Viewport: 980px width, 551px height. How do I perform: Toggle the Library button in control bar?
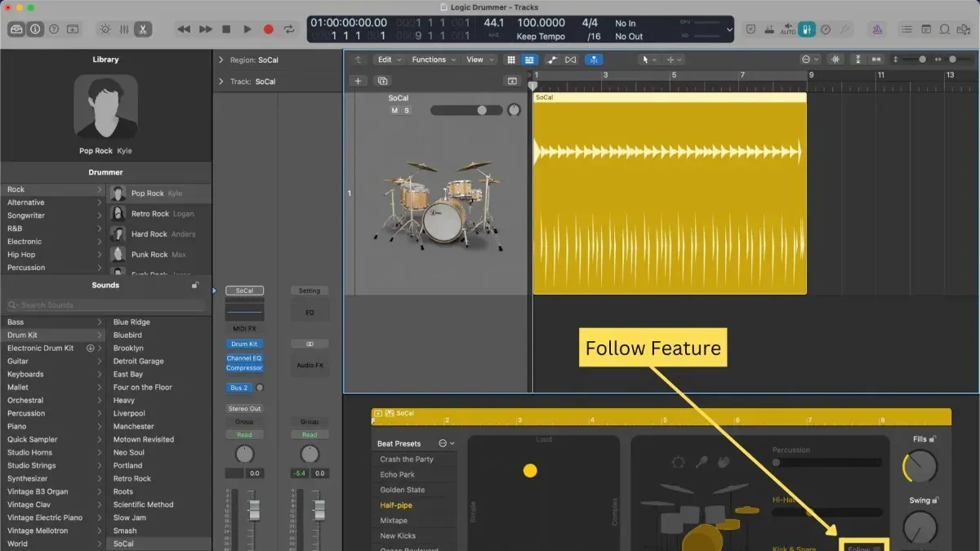click(16, 29)
